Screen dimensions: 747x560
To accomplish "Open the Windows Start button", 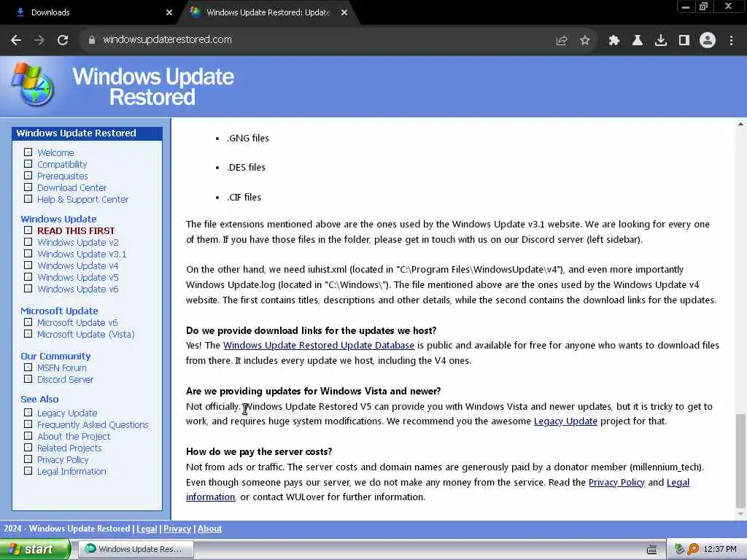I will tap(34, 550).
